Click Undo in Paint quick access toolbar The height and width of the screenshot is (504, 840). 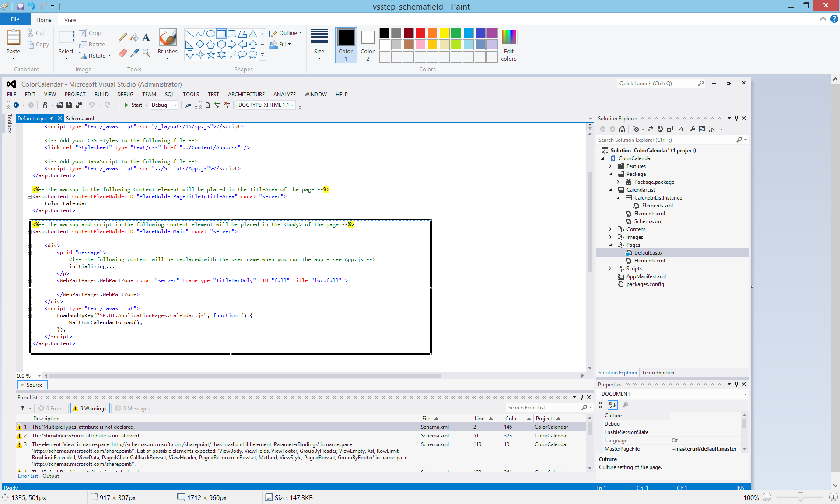pos(31,6)
